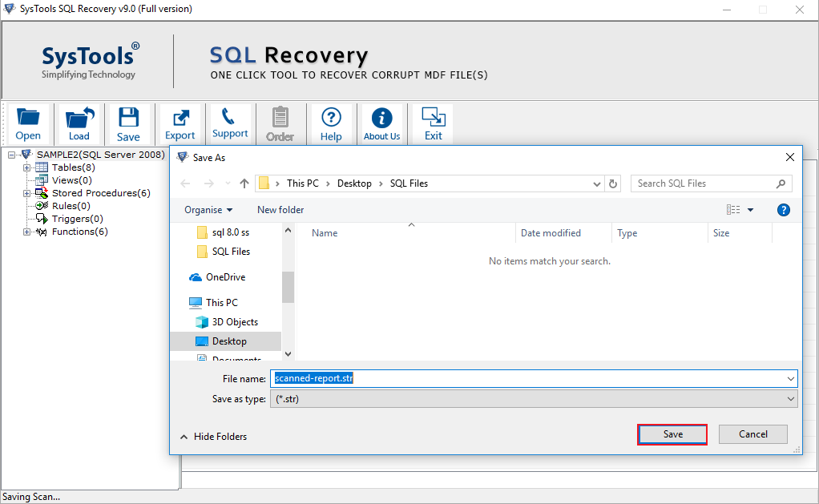Collapse folders with Hide Folders
819x504 pixels.
[x=214, y=437]
